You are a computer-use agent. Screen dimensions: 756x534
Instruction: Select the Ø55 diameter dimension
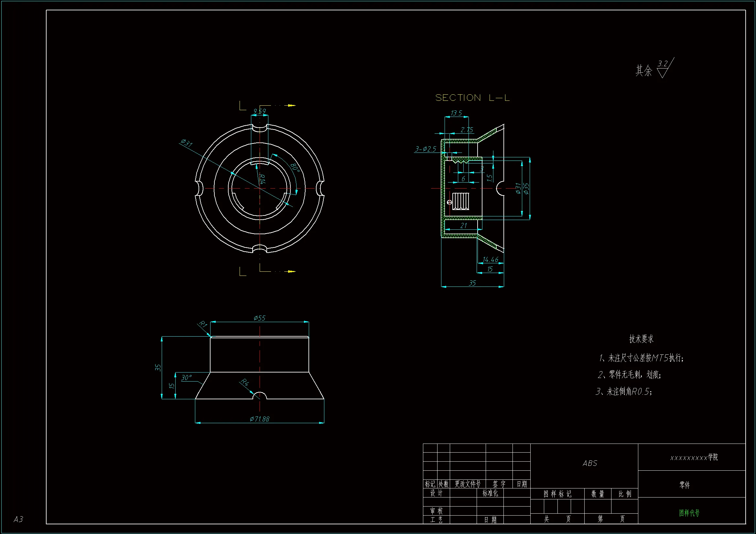[259, 318]
